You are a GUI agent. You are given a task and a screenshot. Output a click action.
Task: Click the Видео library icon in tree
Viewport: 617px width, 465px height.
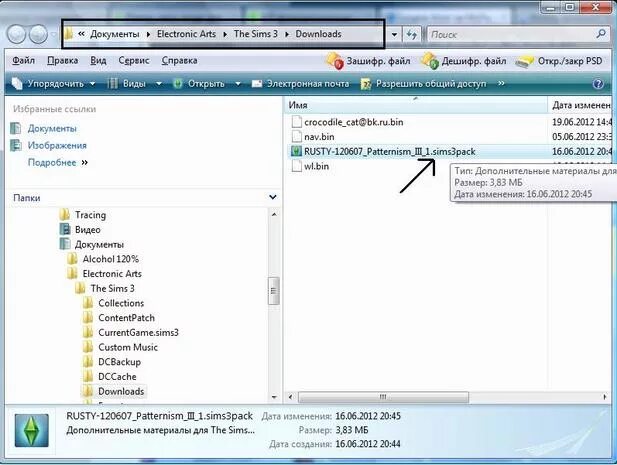click(65, 229)
